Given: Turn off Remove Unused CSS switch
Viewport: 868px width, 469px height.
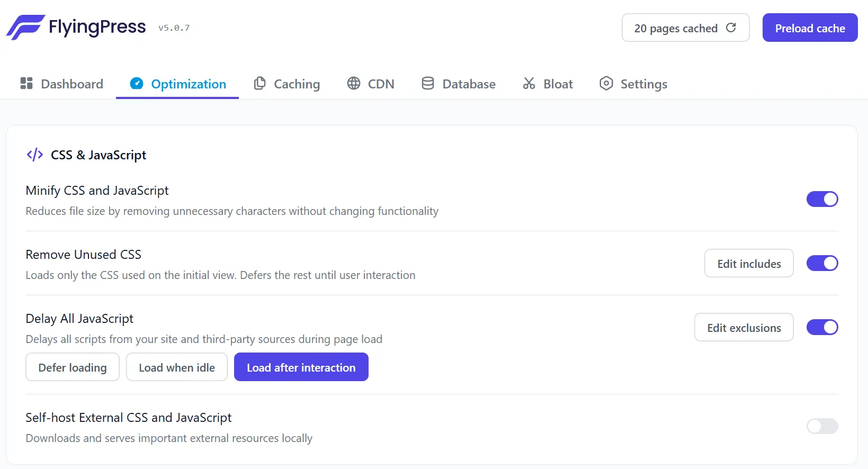Looking at the screenshot, I should pos(822,263).
